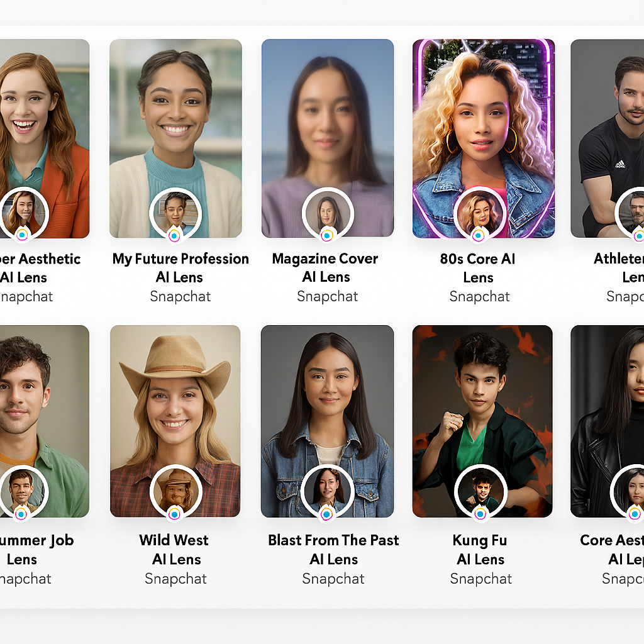This screenshot has width=644, height=644.
Task: Open the 80s Core AI Lens title
Action: [478, 268]
